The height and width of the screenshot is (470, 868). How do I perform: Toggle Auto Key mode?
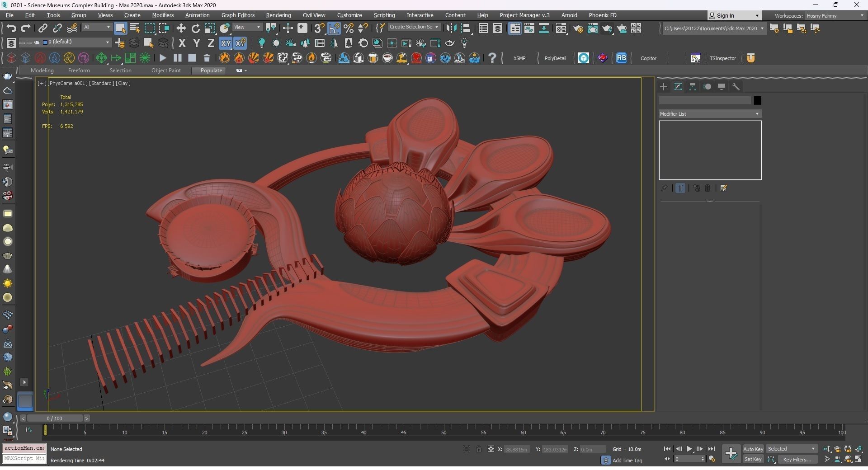click(x=753, y=449)
